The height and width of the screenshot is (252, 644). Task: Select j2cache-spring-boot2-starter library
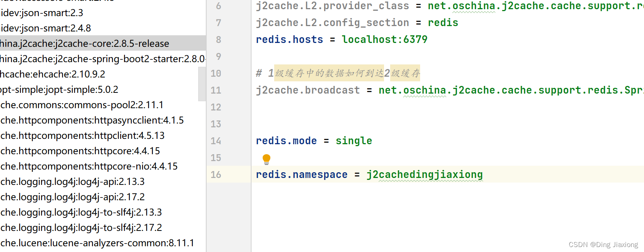(103, 59)
